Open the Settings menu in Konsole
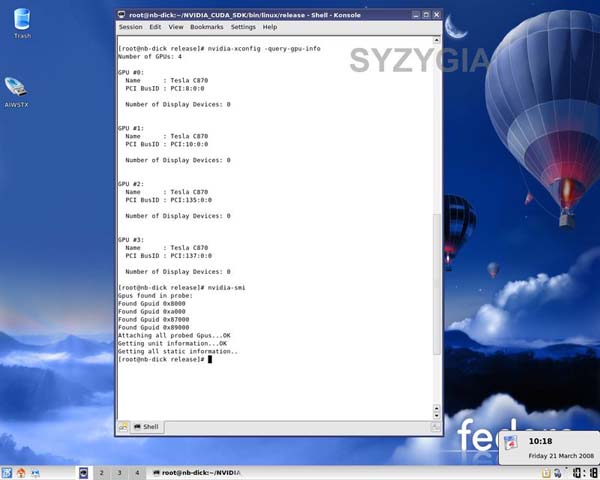The image size is (600, 480). 243,27
